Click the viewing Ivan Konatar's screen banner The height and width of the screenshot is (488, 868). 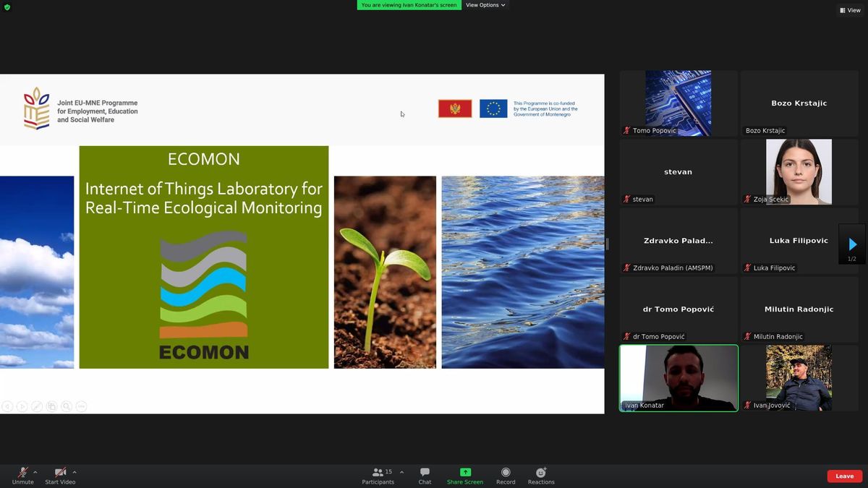409,5
